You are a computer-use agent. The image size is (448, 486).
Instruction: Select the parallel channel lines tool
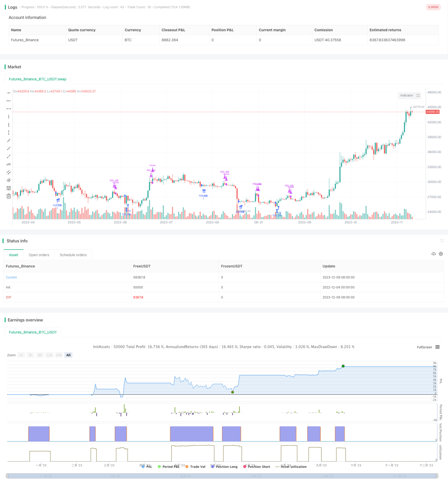click(x=9, y=172)
